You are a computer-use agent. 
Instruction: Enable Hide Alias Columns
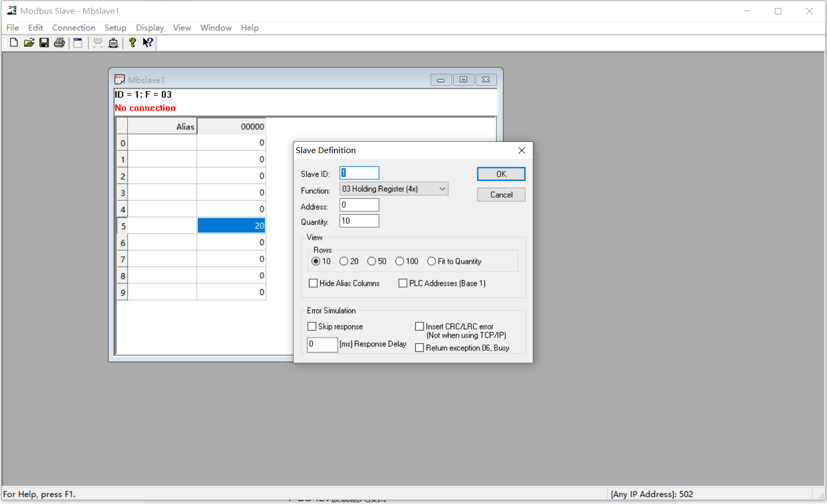click(x=313, y=283)
